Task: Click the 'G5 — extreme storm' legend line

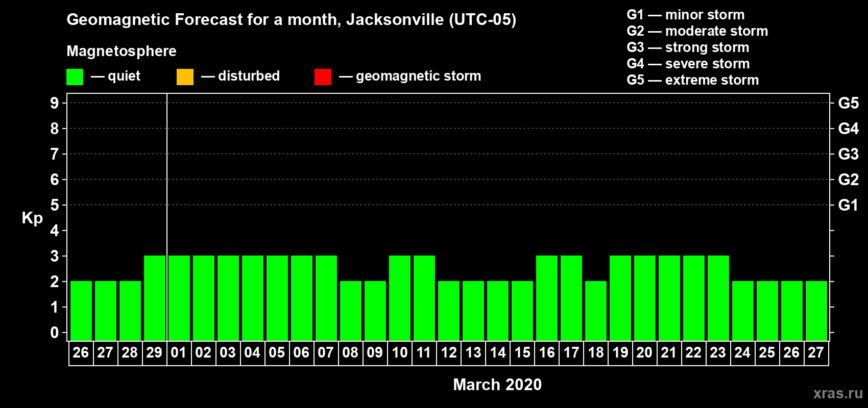Action: [x=692, y=80]
